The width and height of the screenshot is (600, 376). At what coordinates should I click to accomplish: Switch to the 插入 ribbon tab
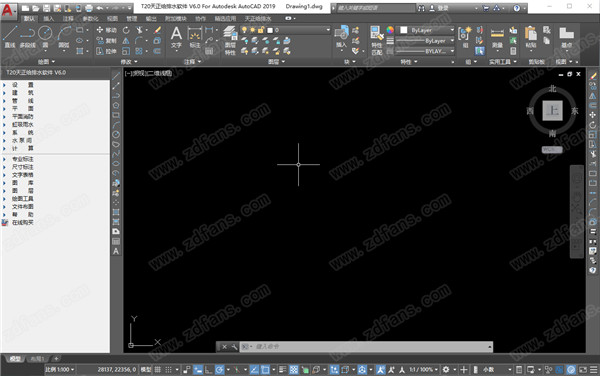pyautogui.click(x=49, y=18)
